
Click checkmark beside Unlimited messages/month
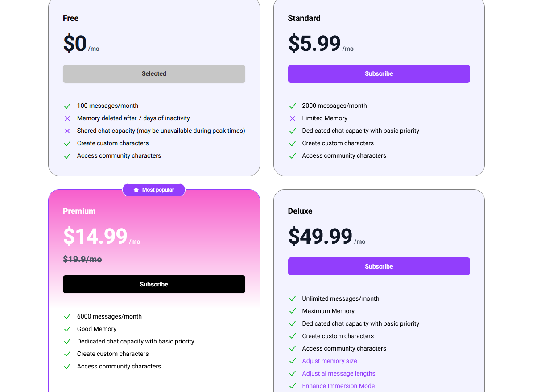pyautogui.click(x=293, y=299)
